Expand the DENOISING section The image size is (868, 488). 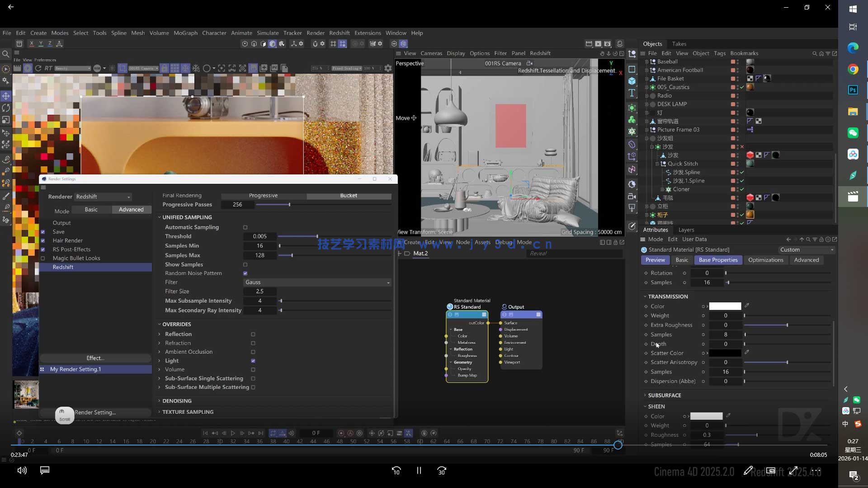pos(177,401)
